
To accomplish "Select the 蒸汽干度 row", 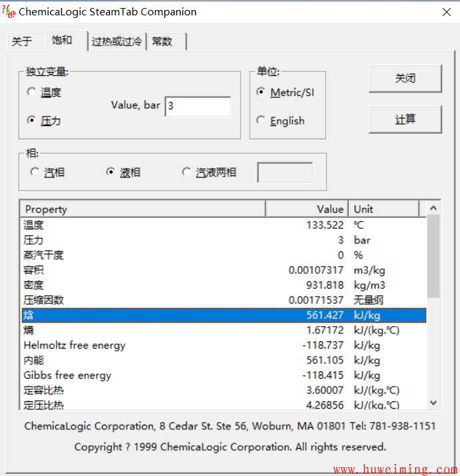I will coord(224,255).
